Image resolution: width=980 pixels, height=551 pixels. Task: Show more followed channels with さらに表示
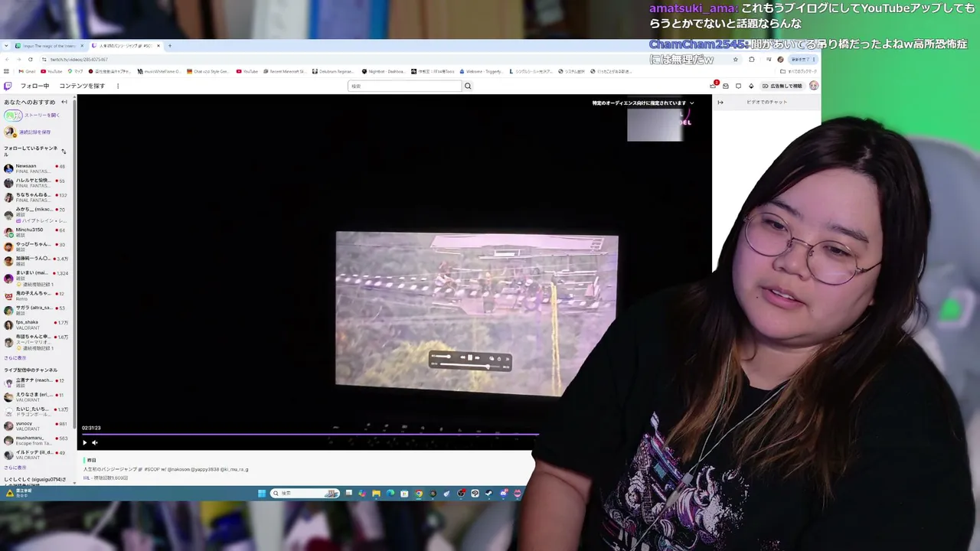[15, 357]
